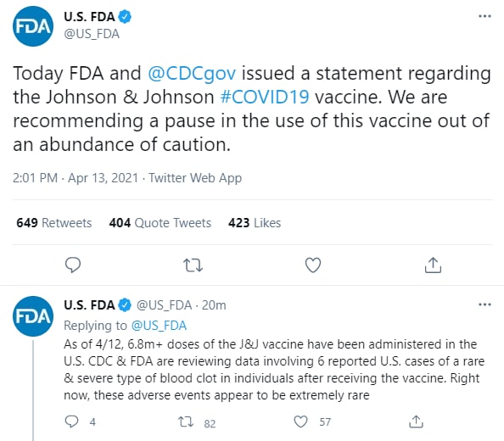Reply to the second tweet with 4 replies
The image size is (504, 441).
(71, 421)
